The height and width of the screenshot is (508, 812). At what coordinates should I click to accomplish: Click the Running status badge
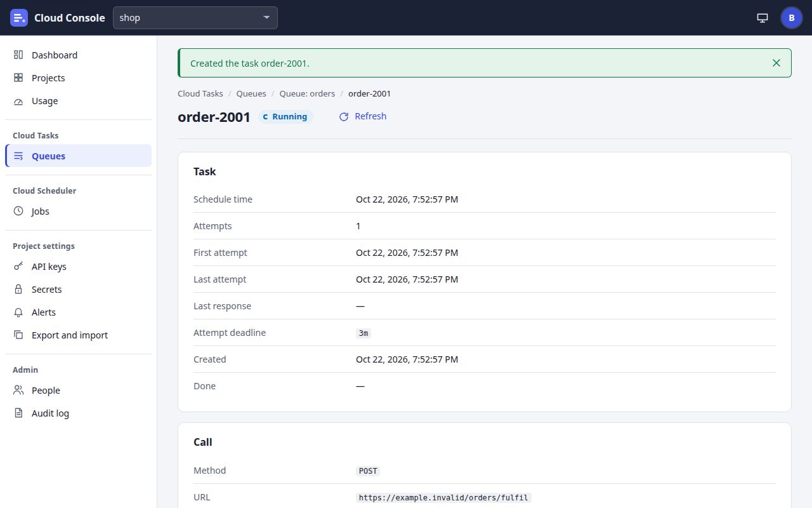[x=286, y=117]
